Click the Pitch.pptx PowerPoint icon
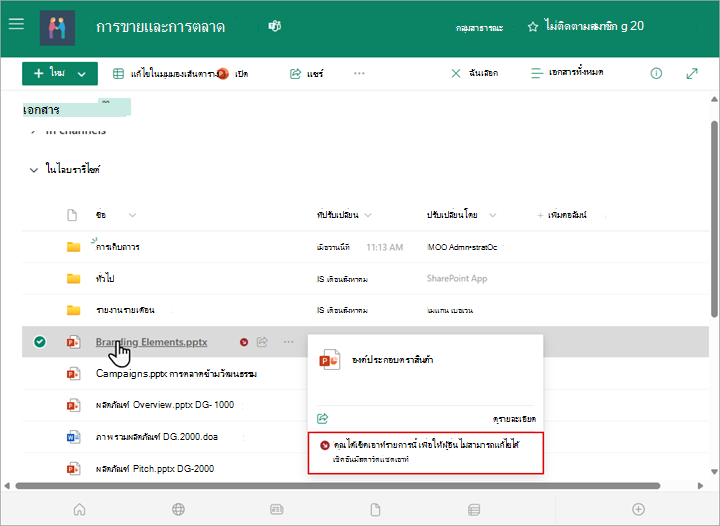Viewport: 720px width, 526px height. tap(73, 469)
